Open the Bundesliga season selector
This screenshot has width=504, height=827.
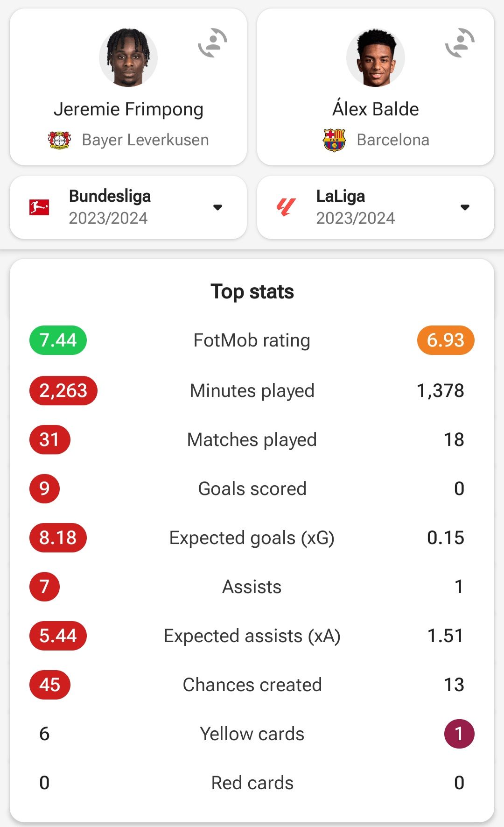pyautogui.click(x=128, y=207)
